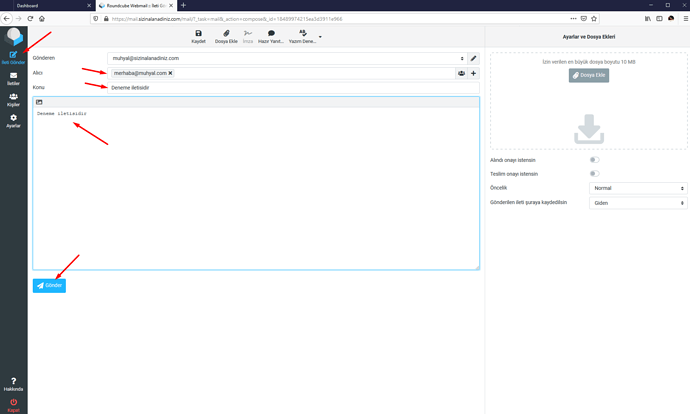Image resolution: width=690 pixels, height=414 pixels.
Task: Open Öncelik priority dropdown
Action: [x=638, y=188]
